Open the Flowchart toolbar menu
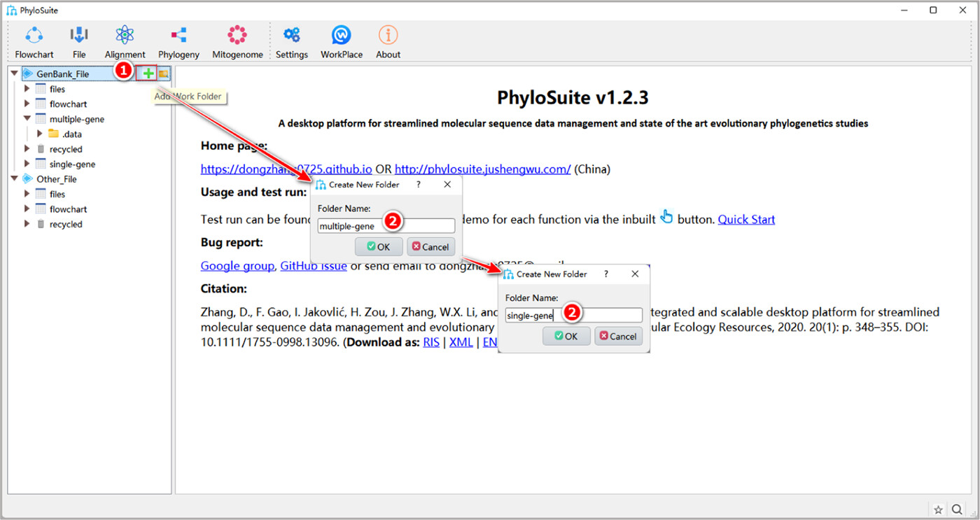This screenshot has width=980, height=520. (x=34, y=42)
